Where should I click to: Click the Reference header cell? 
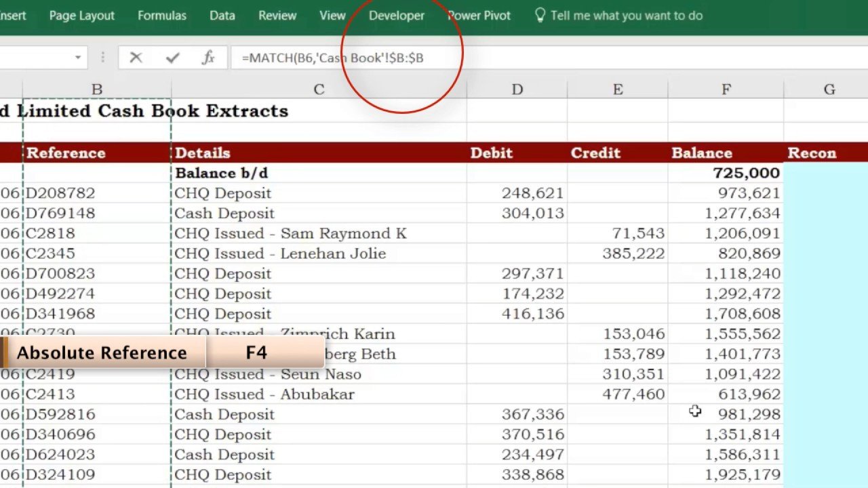97,152
